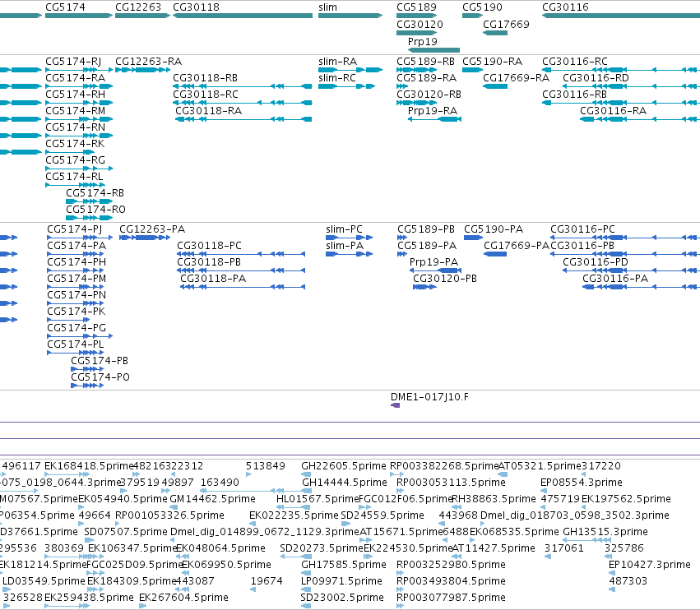Image resolution: width=700 pixels, height=610 pixels.
Task: Open the CG30118 gene label
Action: [196, 7]
